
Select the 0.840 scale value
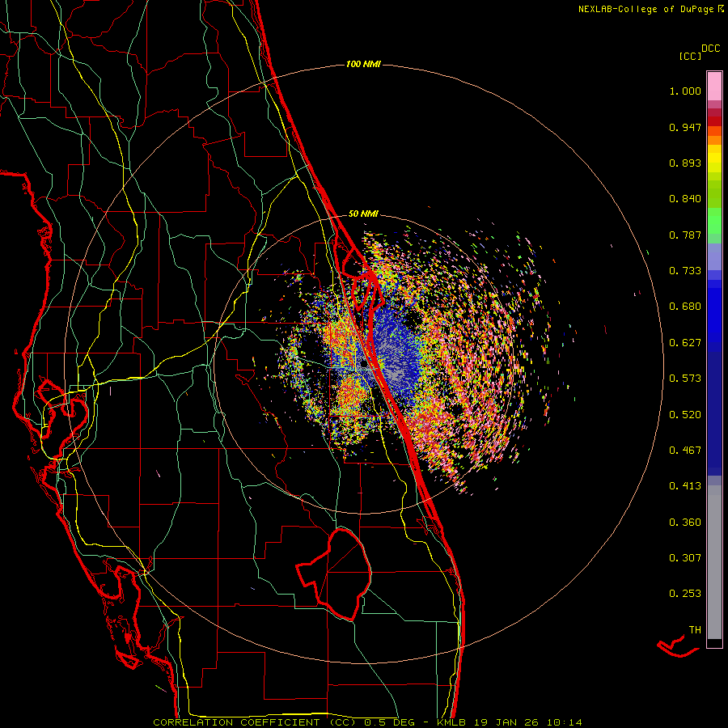tap(685, 199)
